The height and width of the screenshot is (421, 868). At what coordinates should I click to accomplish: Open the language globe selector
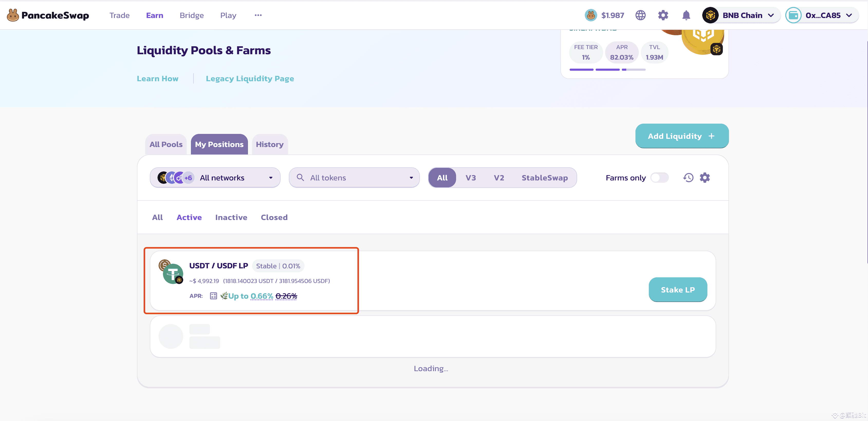pos(640,15)
